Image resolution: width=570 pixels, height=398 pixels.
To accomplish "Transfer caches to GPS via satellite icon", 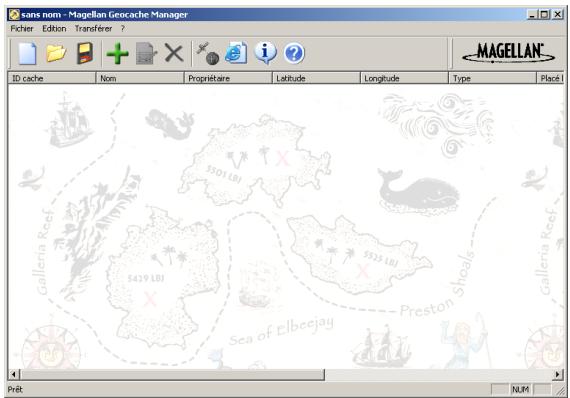I will (208, 53).
